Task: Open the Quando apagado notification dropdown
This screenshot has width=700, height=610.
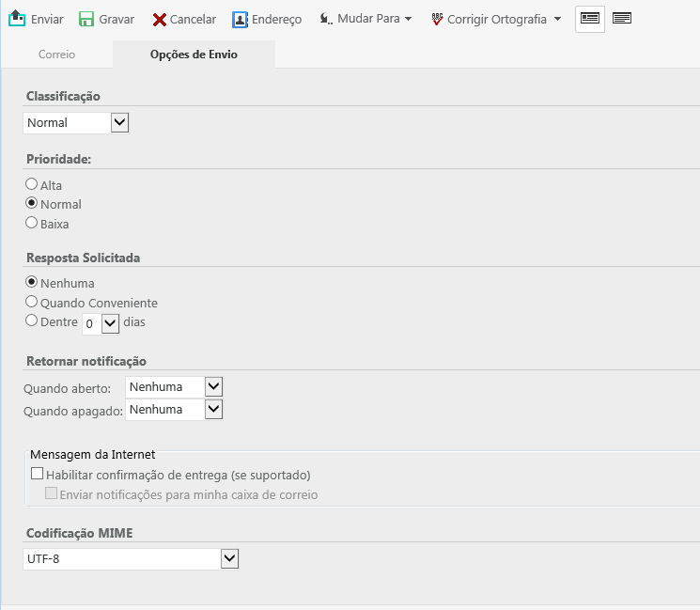Action: [x=174, y=410]
